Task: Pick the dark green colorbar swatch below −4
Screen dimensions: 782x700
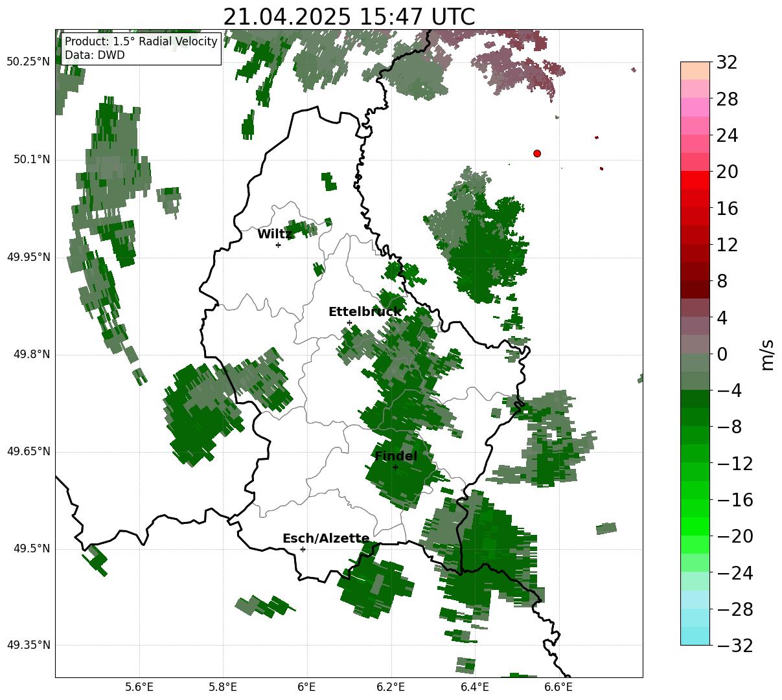Action: pyautogui.click(x=695, y=399)
